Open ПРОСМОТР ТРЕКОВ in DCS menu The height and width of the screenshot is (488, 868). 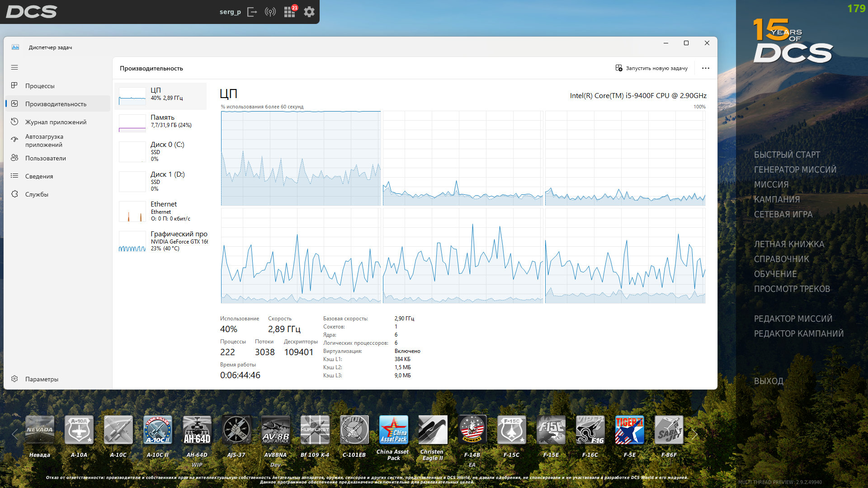point(792,289)
